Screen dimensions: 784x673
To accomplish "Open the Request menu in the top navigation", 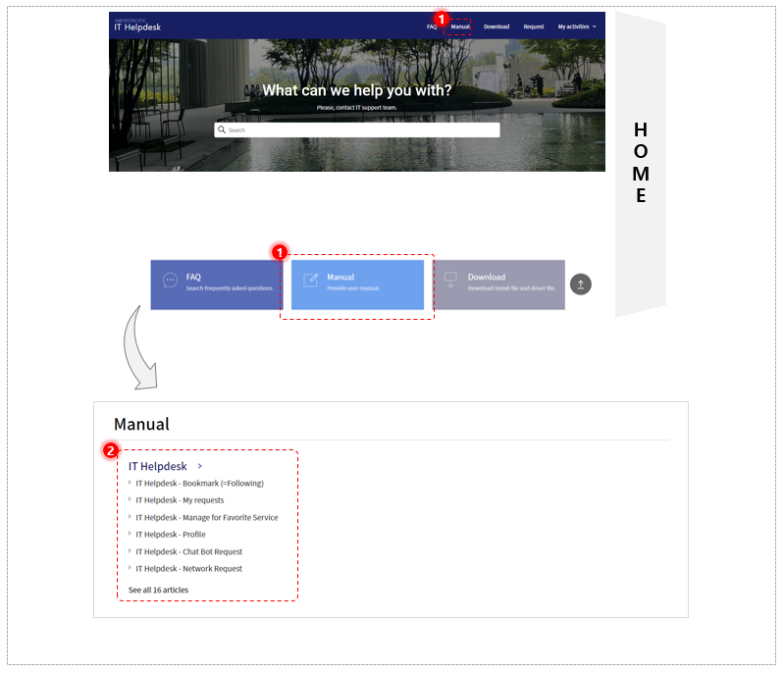I will point(534,26).
